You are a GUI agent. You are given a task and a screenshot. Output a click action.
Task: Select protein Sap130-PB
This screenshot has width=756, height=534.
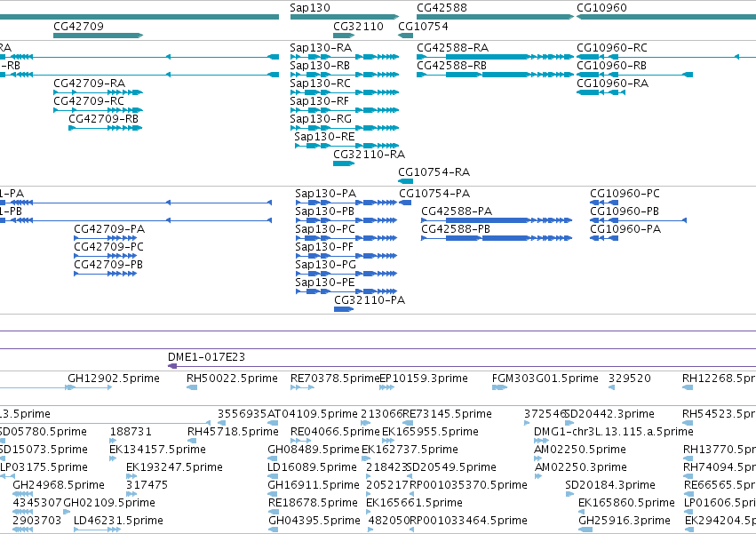pos(324,211)
